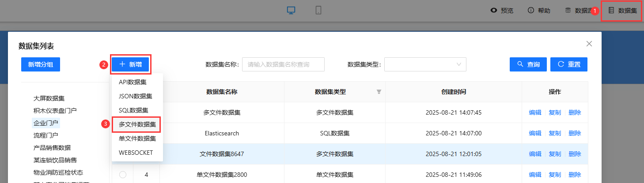Focus the dataset name search field
This screenshot has width=644, height=183.
coord(283,64)
